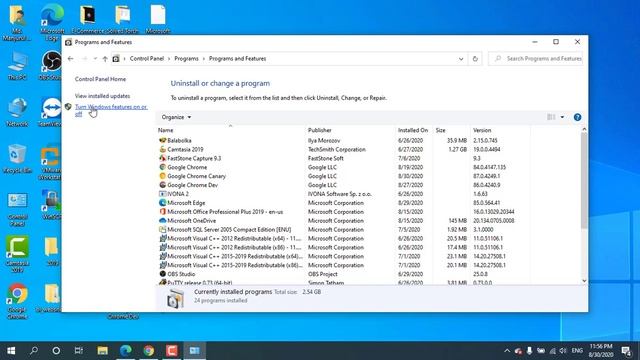Image resolution: width=640 pixels, height=360 pixels.
Task: Open Task View on the taskbar
Action: click(79, 351)
